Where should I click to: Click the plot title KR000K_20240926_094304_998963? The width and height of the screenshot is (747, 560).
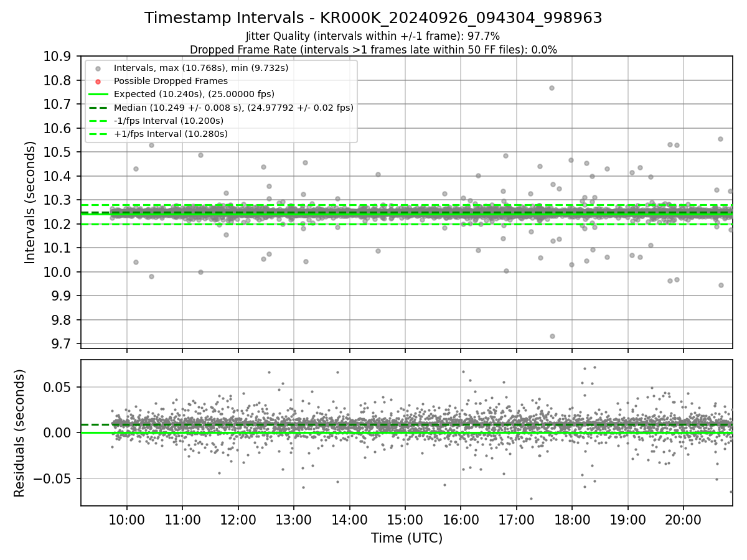tap(373, 18)
